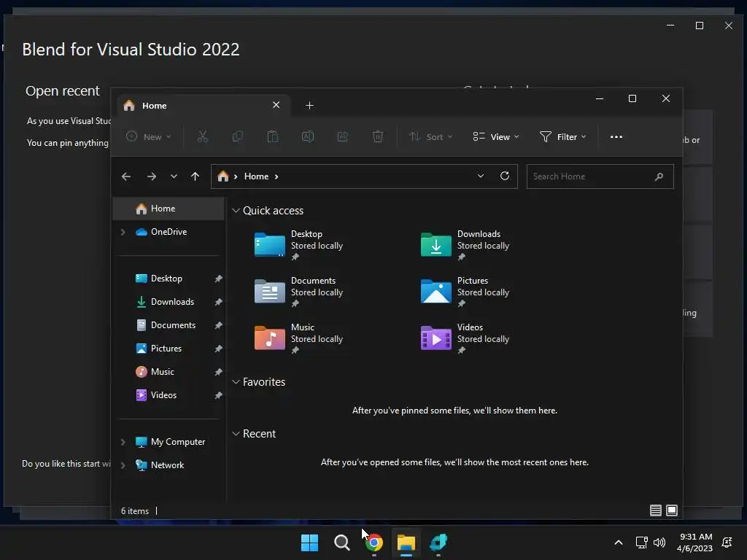This screenshot has width=747, height=560.
Task: Open the New dropdown menu
Action: (149, 136)
